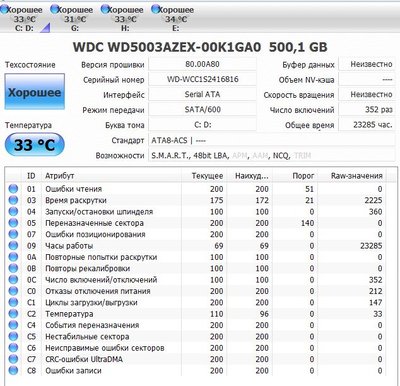Viewport: 400px width, 386px height.
Task: Click the Текущее column header
Action: click(207, 176)
